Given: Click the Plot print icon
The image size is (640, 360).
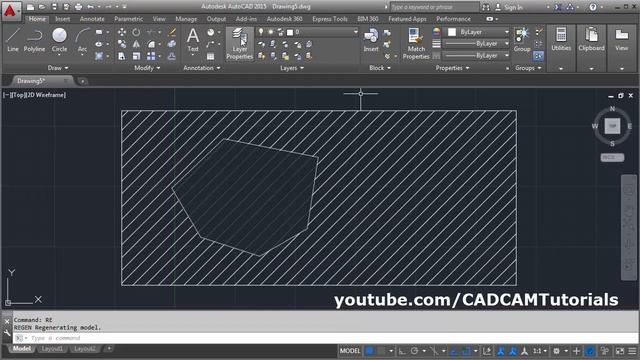Looking at the screenshot, I should 78,7.
